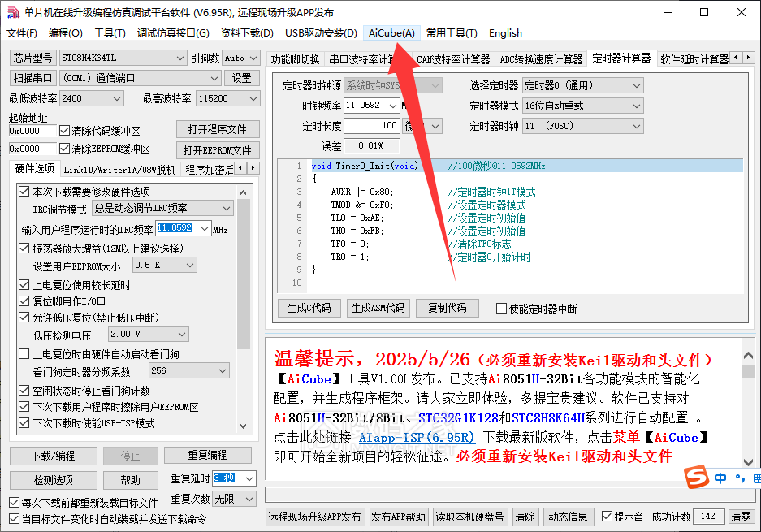
Task: Expand the 芯片型号 STC8H4K64TL dropdown
Action: (180, 58)
